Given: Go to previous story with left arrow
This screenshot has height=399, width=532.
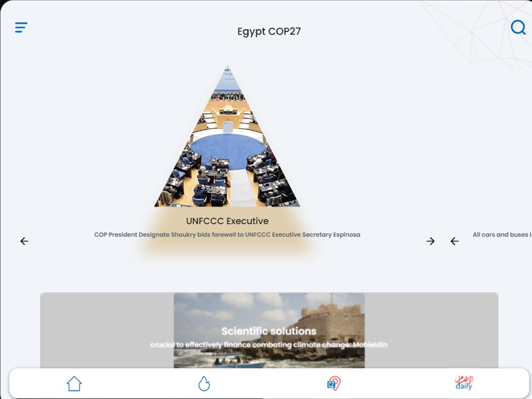Looking at the screenshot, I should click(x=24, y=241).
